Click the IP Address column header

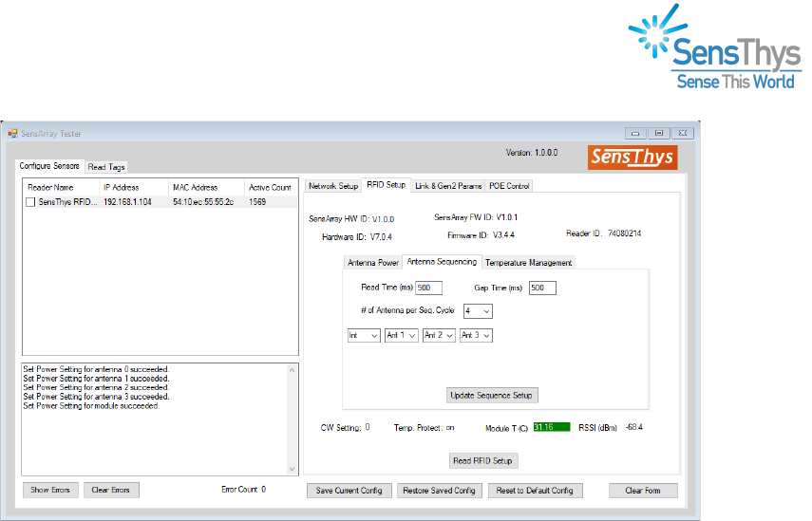(x=134, y=187)
